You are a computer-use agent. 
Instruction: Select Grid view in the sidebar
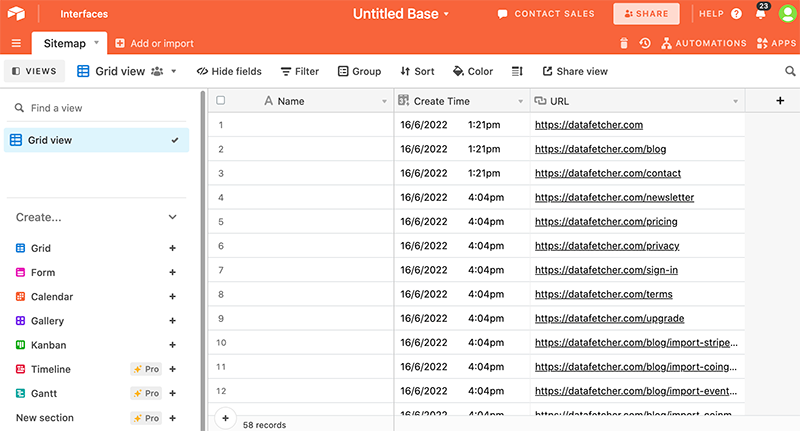coord(96,140)
